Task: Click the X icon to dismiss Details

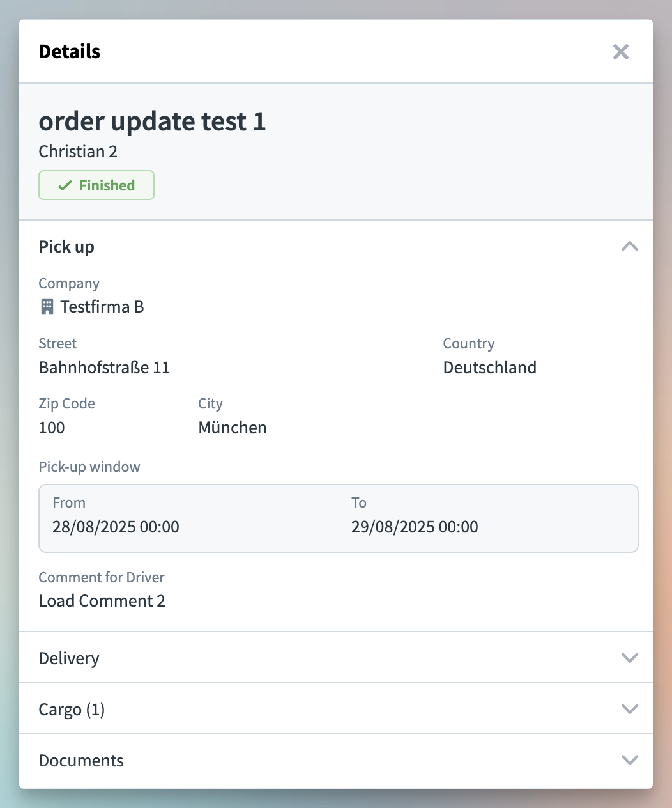Action: (x=620, y=52)
